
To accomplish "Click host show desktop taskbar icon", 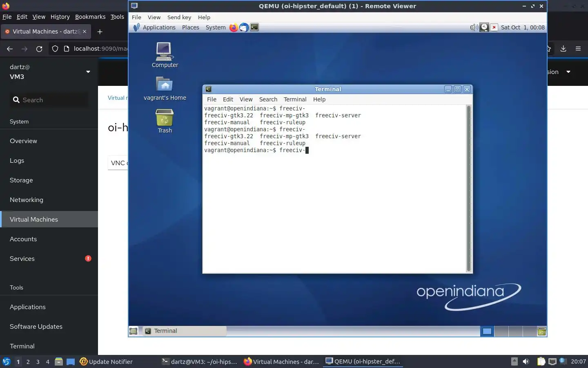I will (71, 361).
